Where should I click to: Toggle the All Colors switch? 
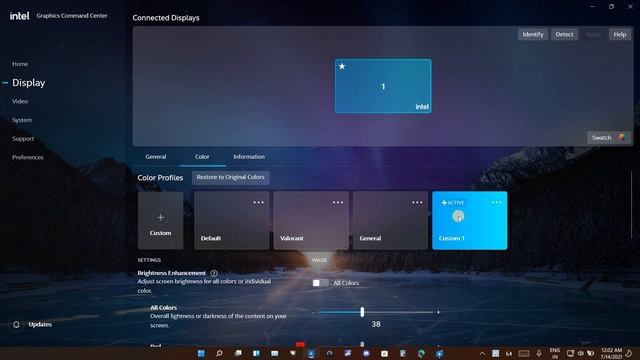320,283
